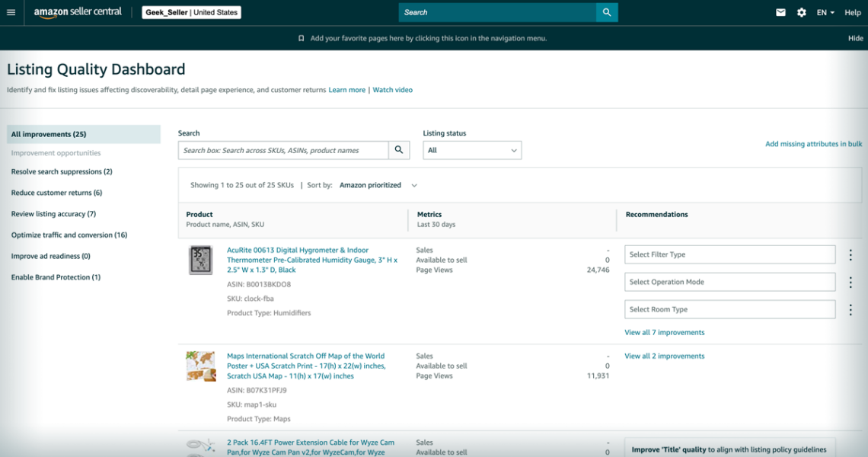Image resolution: width=868 pixels, height=457 pixels.
Task: Open seller account settings gear
Action: click(x=801, y=12)
